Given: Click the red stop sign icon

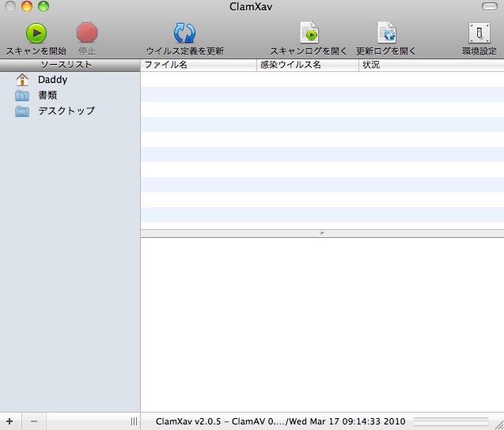Looking at the screenshot, I should [87, 32].
